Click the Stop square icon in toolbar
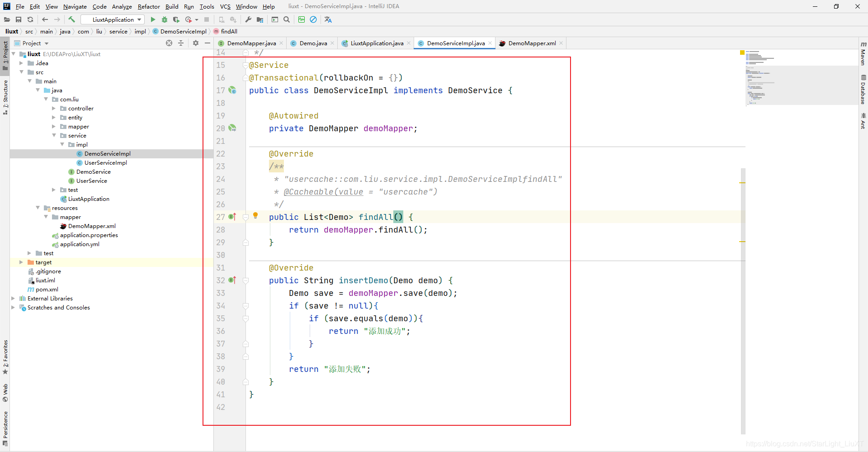The height and width of the screenshot is (452, 868). tap(207, 19)
